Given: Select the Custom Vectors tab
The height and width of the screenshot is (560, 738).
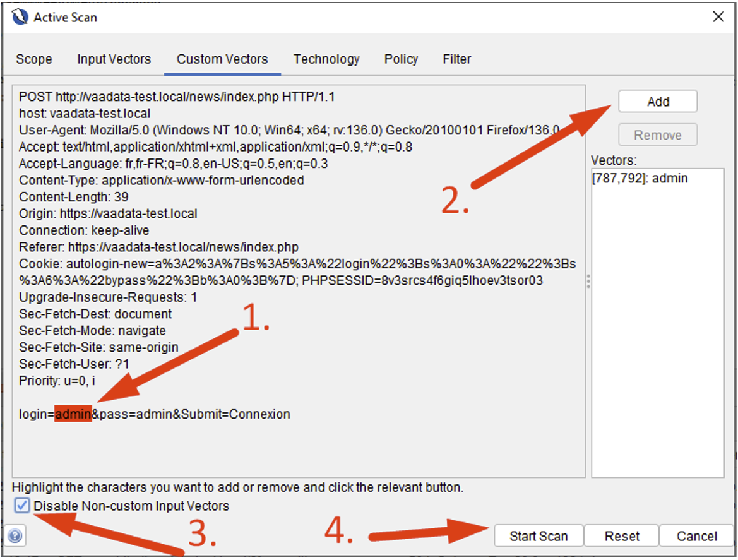Looking at the screenshot, I should [x=222, y=59].
